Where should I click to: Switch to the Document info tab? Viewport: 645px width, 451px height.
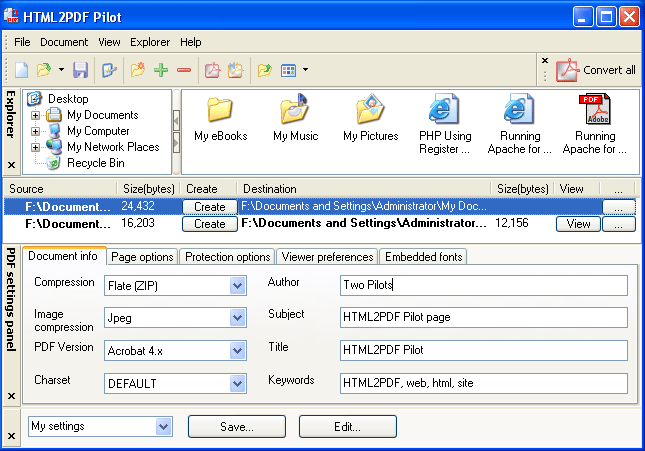click(63, 256)
